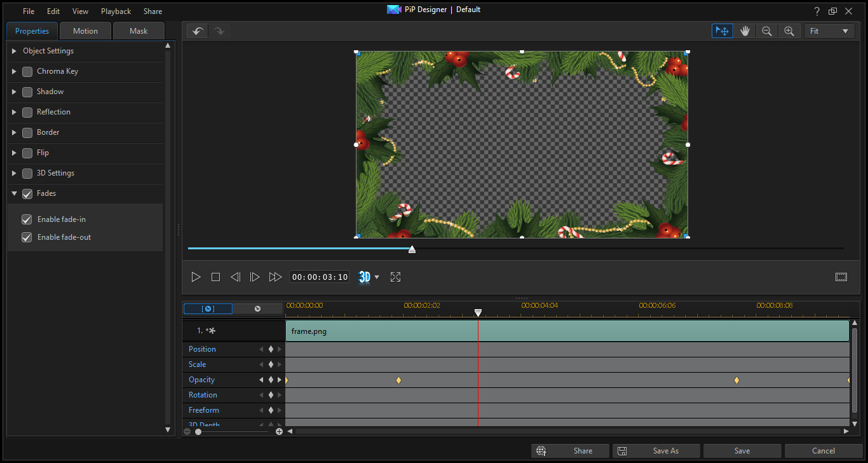Uncheck Enable fade-out
Screen dimensions: 868x463
tap(27, 237)
